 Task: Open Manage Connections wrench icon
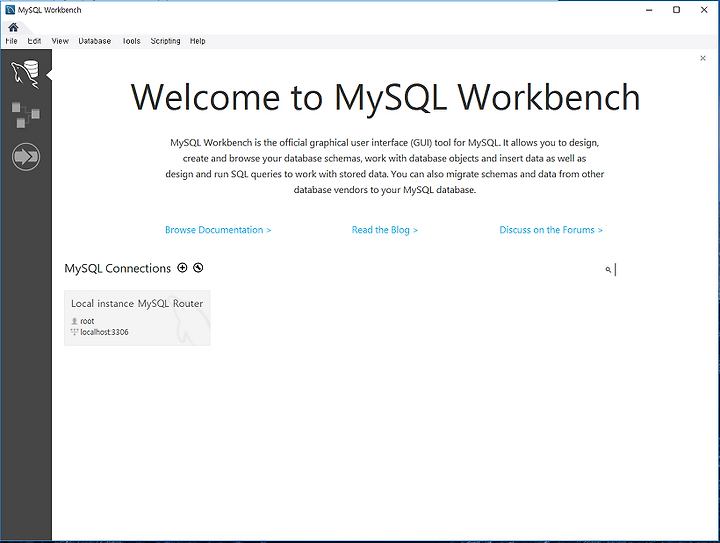coord(198,268)
